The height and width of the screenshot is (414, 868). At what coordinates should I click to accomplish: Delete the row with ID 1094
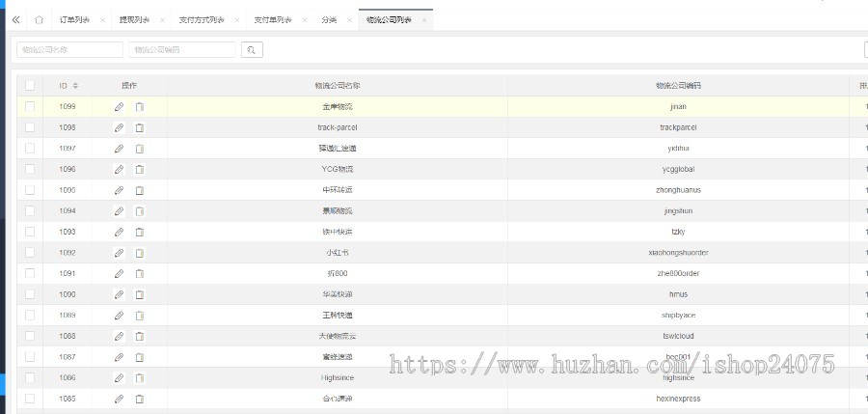click(x=140, y=211)
